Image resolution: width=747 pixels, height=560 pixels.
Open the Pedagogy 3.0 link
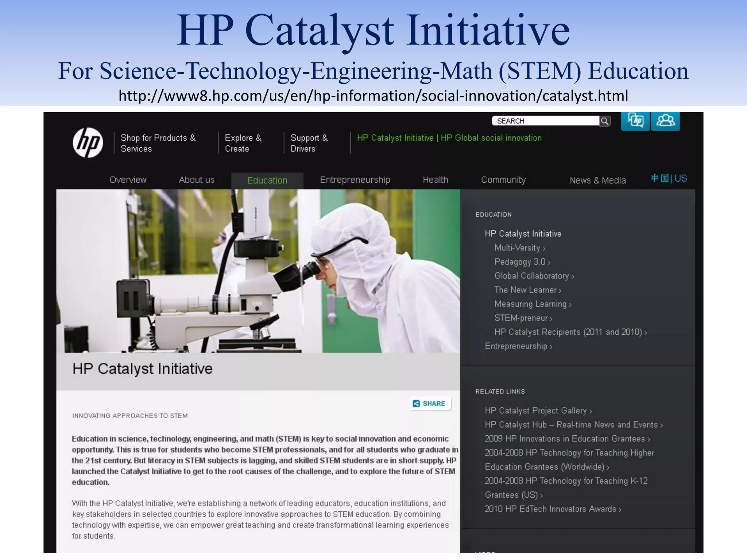[522, 262]
